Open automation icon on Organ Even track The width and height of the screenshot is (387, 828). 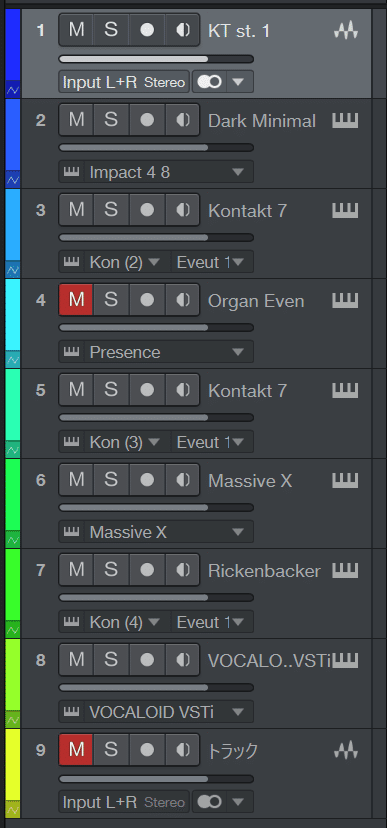pyautogui.click(x=13, y=360)
